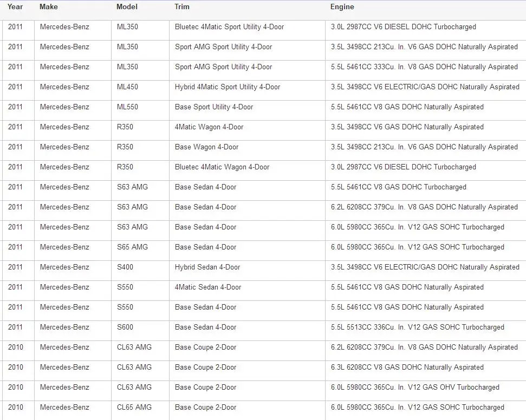Click Base Wagon 4-Door trim cell
Image resolution: width=526 pixels, height=420 pixels.
[206, 147]
